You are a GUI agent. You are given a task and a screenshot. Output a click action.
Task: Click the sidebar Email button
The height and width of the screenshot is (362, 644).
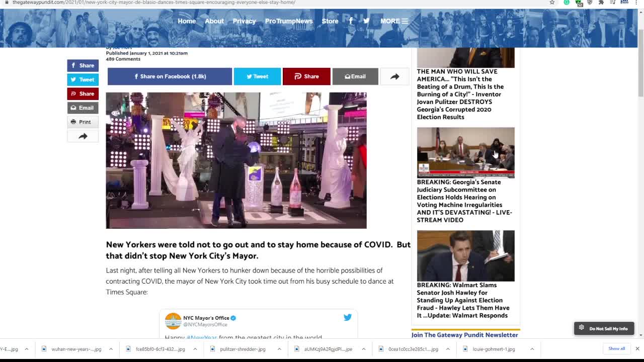click(x=83, y=108)
